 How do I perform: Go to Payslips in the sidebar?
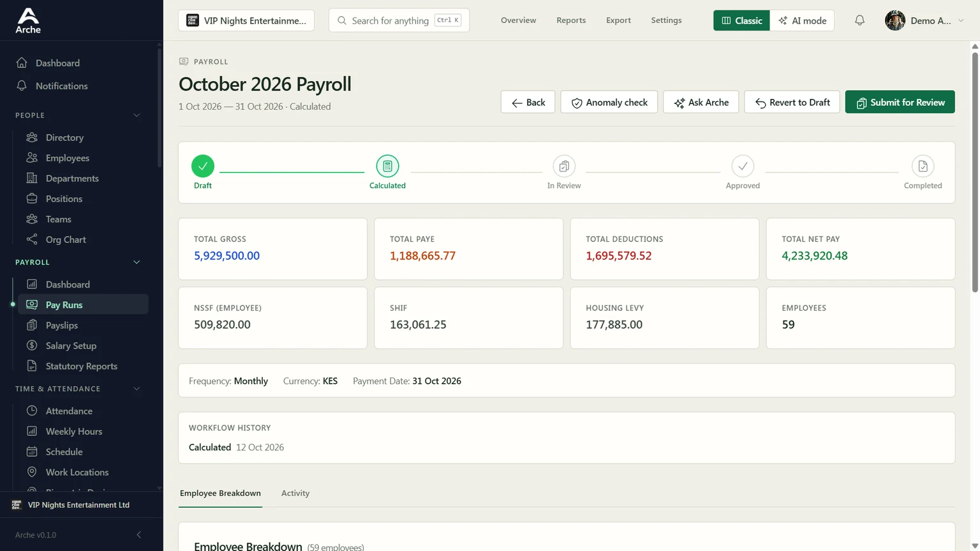83,325
